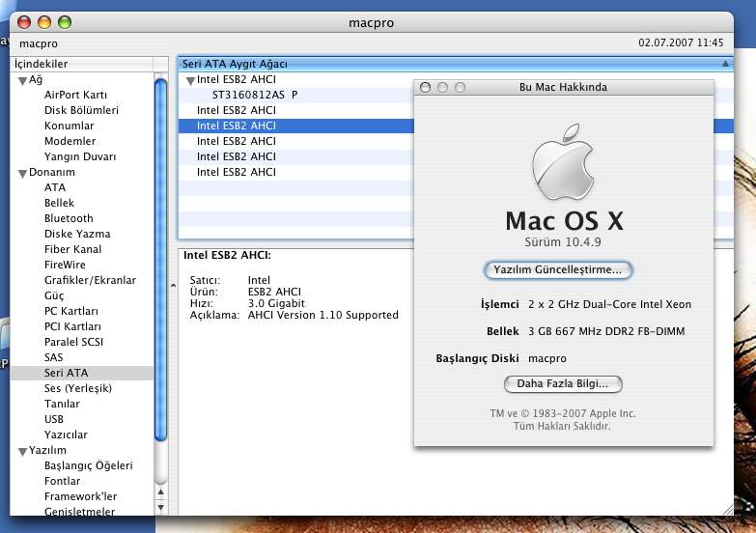Image resolution: width=756 pixels, height=533 pixels.
Task: Open Güç entry in sidebar
Action: pos(54,295)
